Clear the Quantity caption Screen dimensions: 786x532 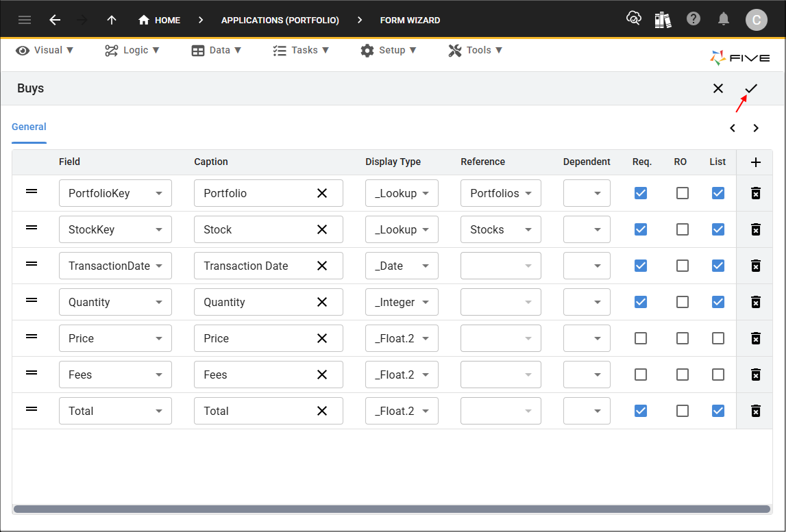(322, 302)
